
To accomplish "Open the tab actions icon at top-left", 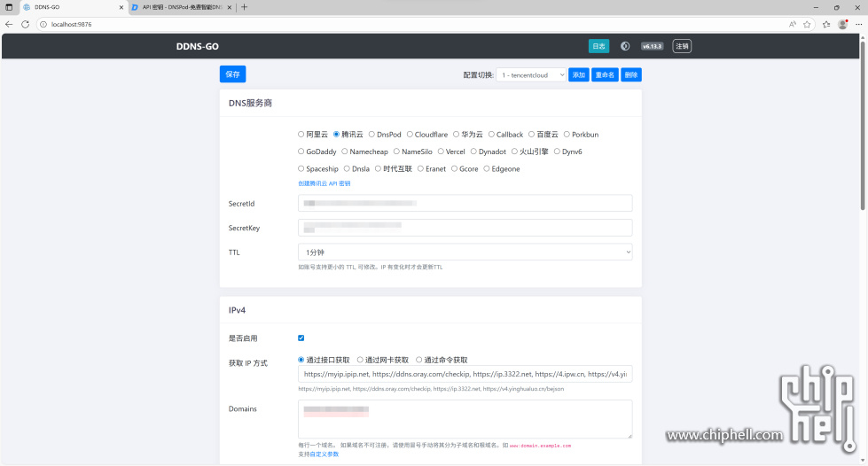I will click(x=9, y=7).
